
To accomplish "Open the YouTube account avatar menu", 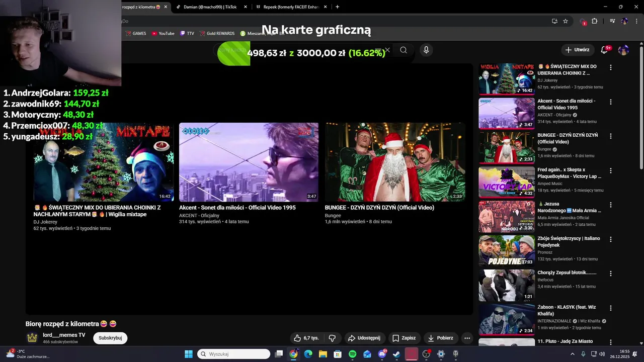I will pos(623,50).
